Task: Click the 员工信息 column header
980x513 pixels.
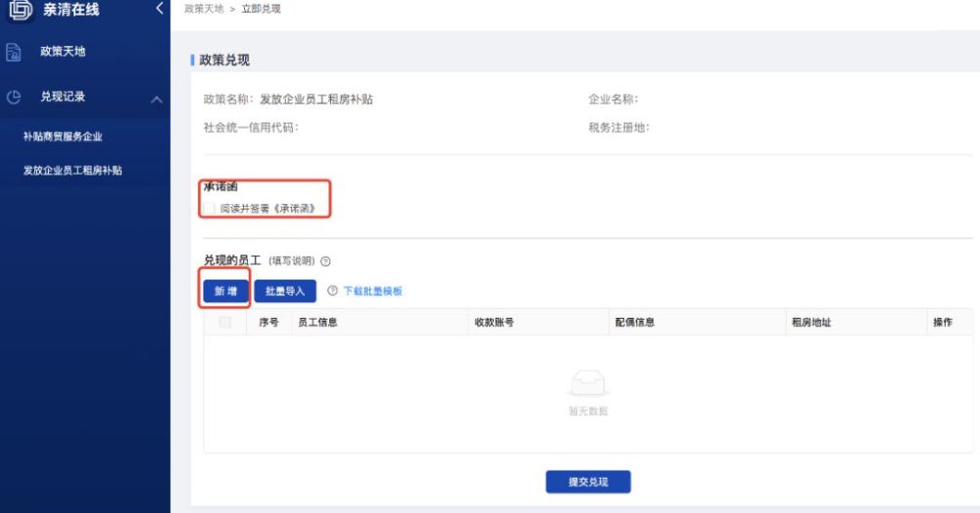Action: point(318,323)
